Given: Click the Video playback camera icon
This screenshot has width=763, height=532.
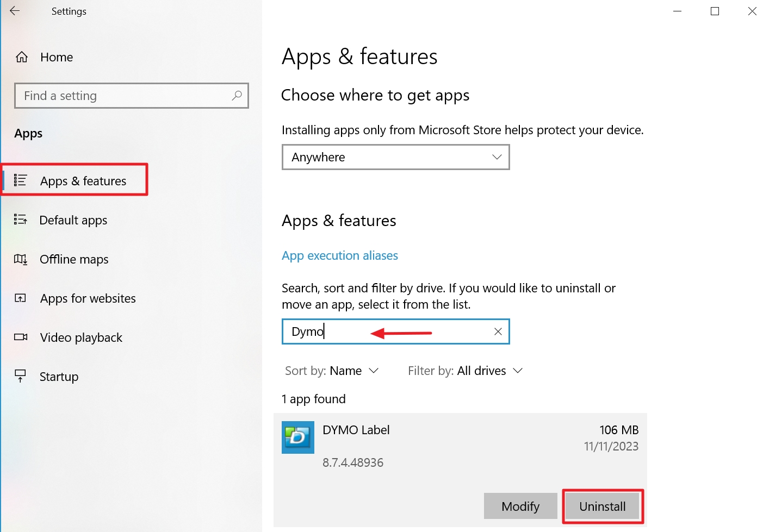Looking at the screenshot, I should point(21,337).
